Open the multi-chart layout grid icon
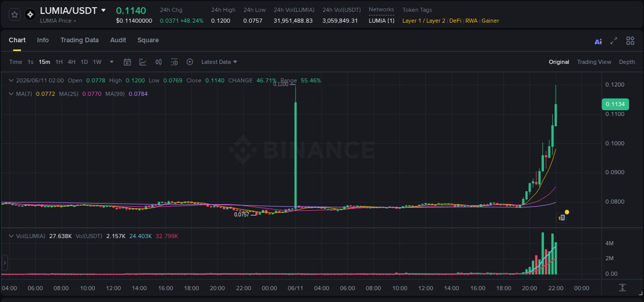Screen dimensions: 644x302 630,41
